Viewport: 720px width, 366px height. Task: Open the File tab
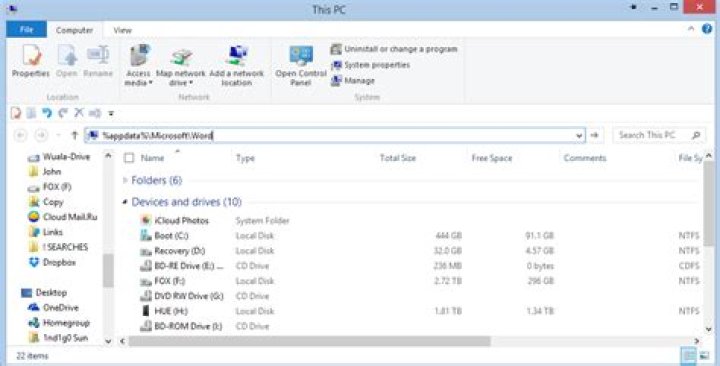27,30
